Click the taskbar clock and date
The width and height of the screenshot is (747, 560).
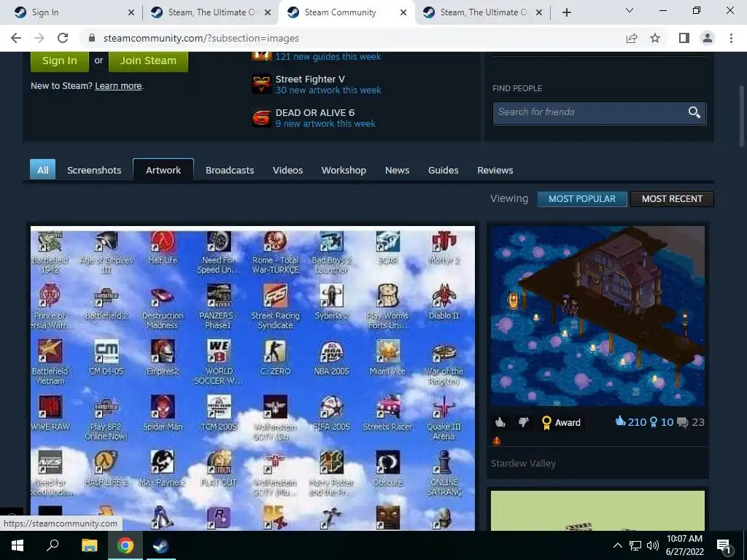click(684, 545)
